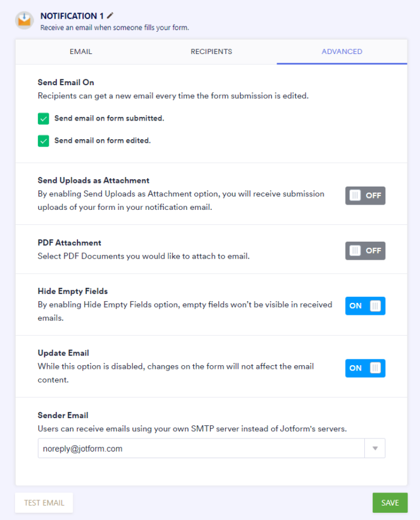Open the RECIIPIENTS tab

(x=211, y=52)
